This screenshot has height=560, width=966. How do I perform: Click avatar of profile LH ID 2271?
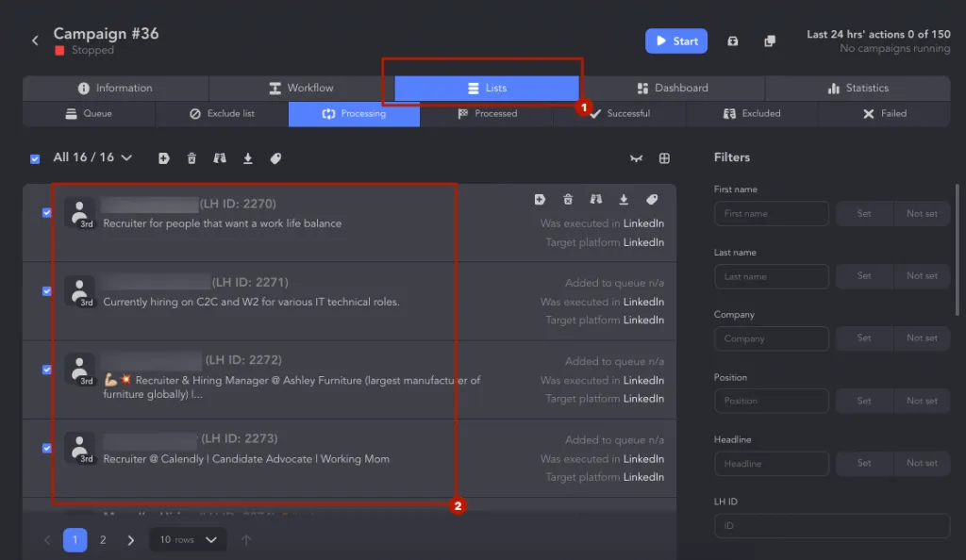point(80,291)
